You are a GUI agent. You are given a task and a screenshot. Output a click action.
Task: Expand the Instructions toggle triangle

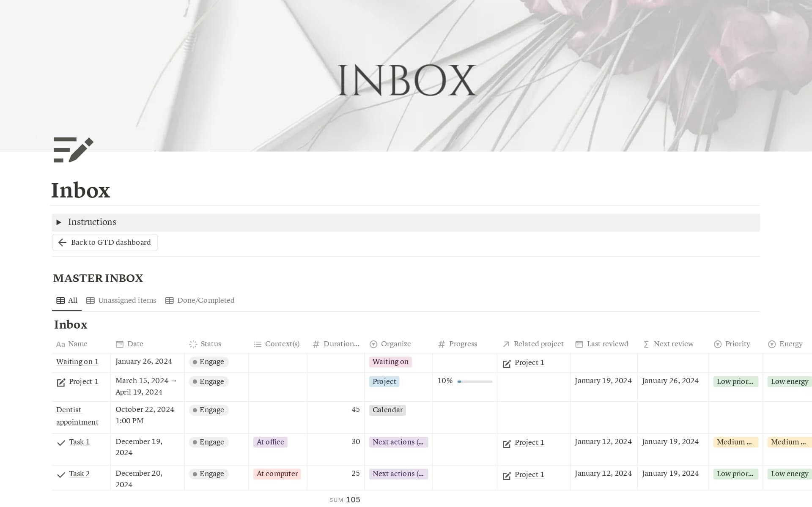59,222
